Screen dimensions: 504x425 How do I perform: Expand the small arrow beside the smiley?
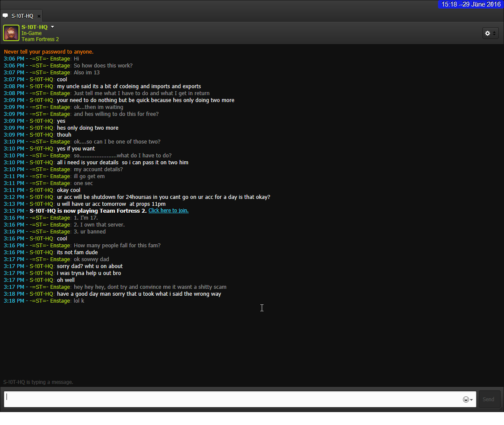471,399
